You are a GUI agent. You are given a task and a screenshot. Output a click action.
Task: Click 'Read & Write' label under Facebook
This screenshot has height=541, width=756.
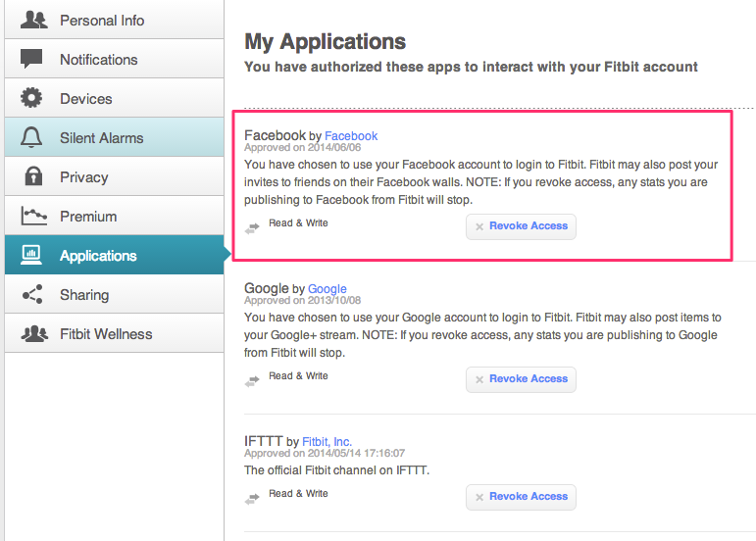tap(298, 223)
